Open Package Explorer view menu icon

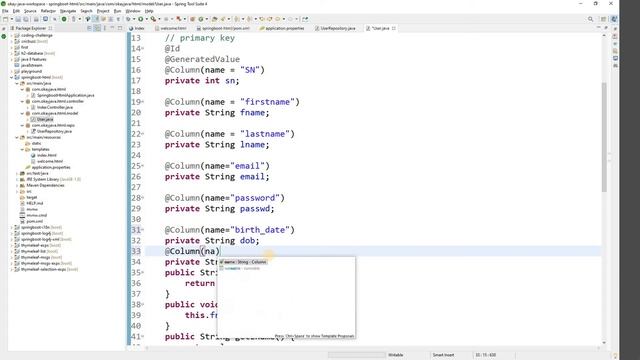pos(105,28)
